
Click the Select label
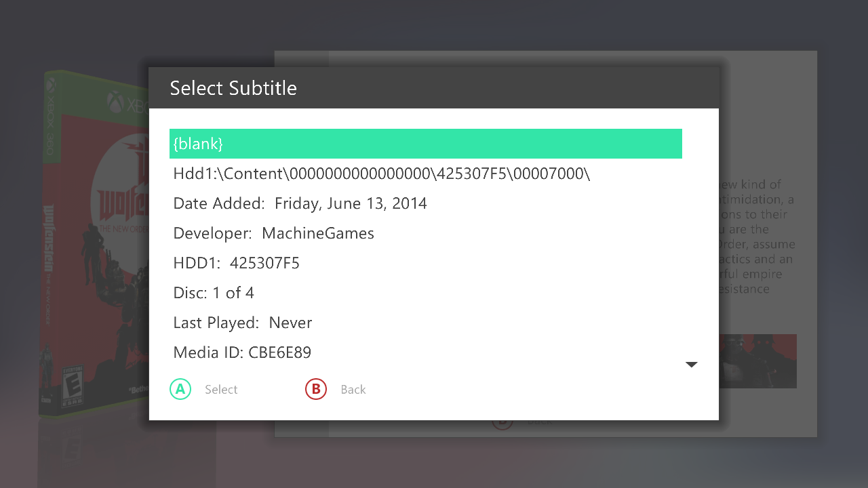point(221,390)
